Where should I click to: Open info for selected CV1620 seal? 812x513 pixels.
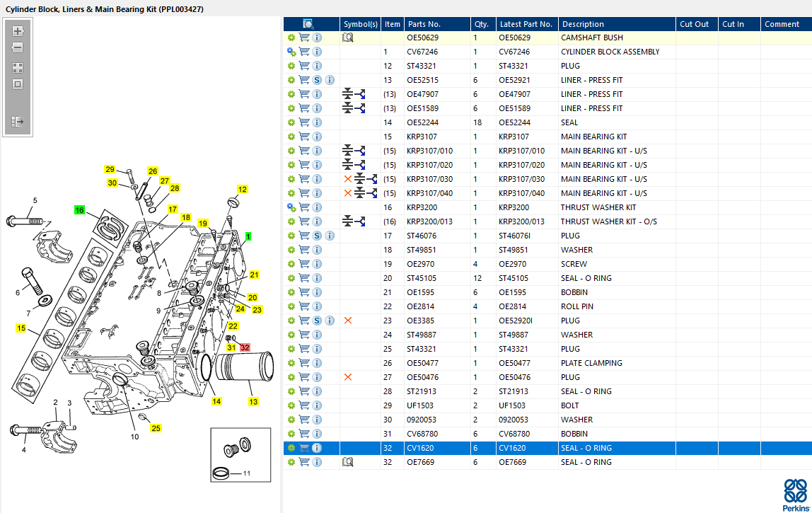(x=317, y=448)
